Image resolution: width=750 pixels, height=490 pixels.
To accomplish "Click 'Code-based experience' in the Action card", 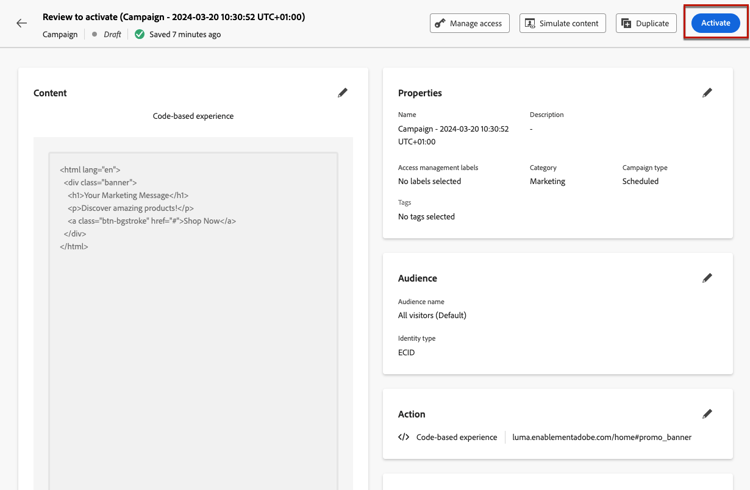I will coord(456,437).
